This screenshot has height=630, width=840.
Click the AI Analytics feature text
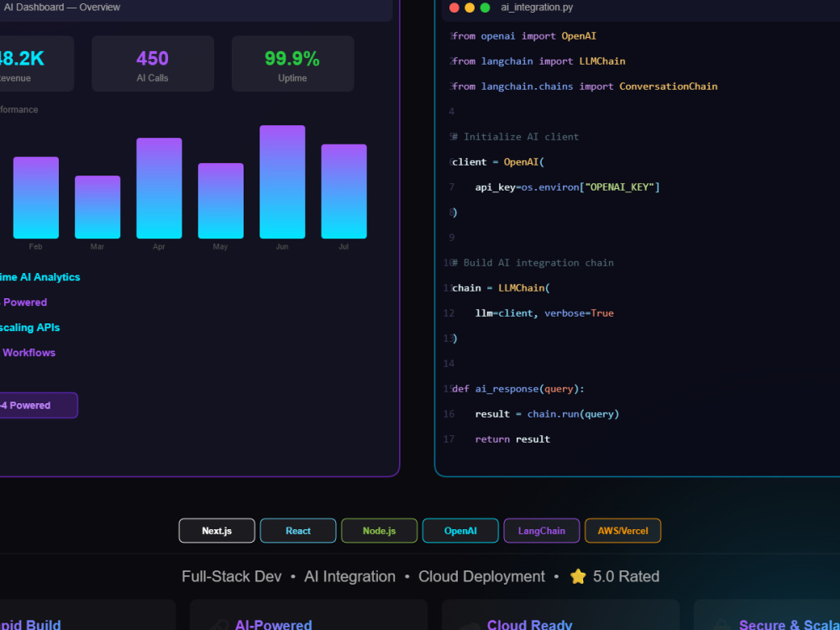[x=39, y=277]
